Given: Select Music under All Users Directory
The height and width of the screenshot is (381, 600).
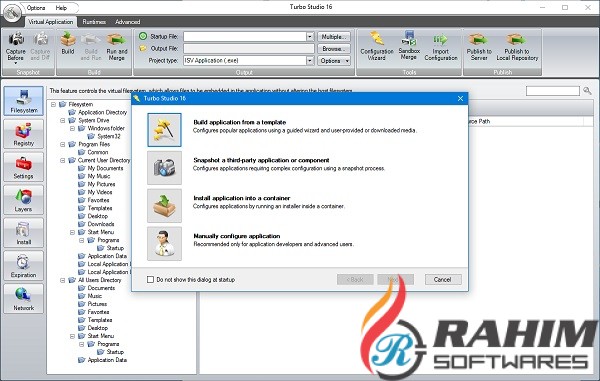Looking at the screenshot, I should pos(95,296).
